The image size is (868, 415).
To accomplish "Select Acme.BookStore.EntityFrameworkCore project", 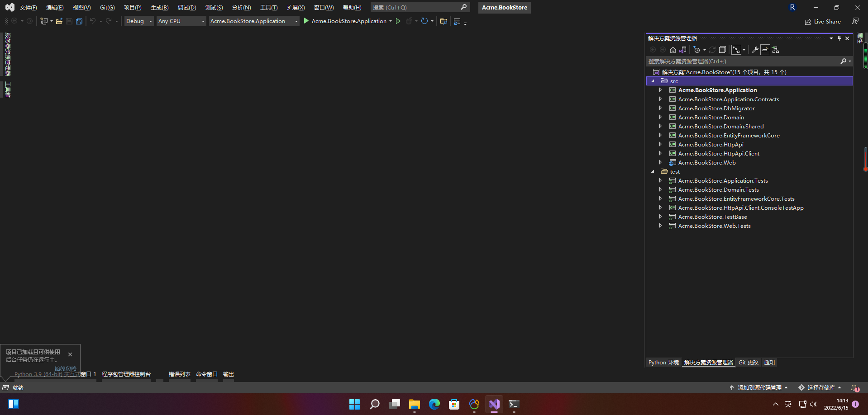I will pos(729,135).
